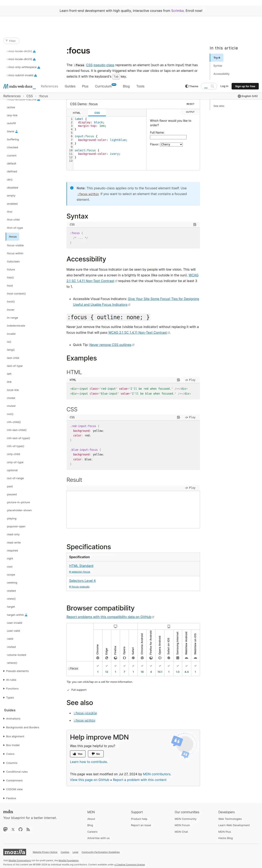This screenshot has width=262, height=868.
Task: Open the :focus-within link in See also
Action: [84, 720]
